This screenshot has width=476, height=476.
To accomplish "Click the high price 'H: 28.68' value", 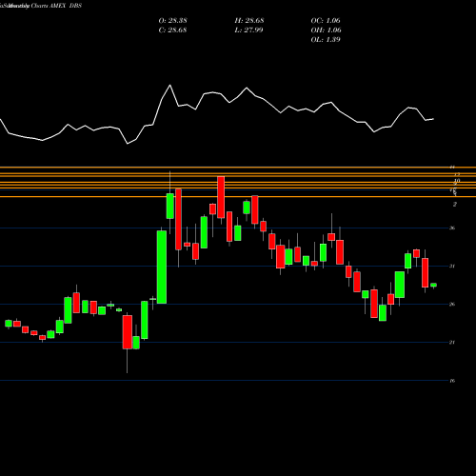I will [249, 21].
